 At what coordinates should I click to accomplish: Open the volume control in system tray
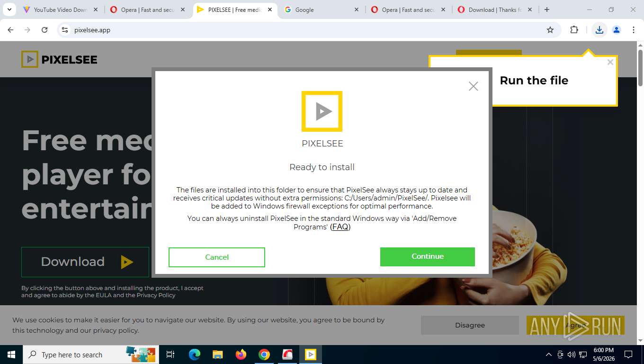pos(572,355)
